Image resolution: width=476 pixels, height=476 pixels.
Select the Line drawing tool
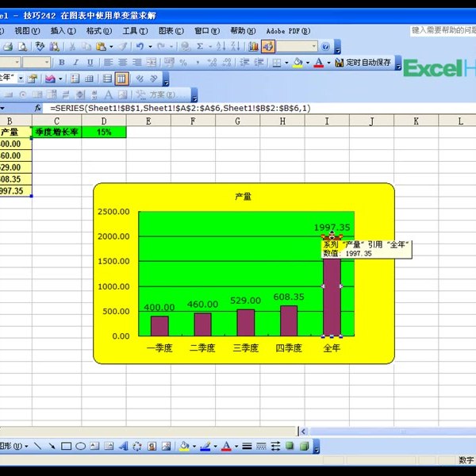click(37, 446)
